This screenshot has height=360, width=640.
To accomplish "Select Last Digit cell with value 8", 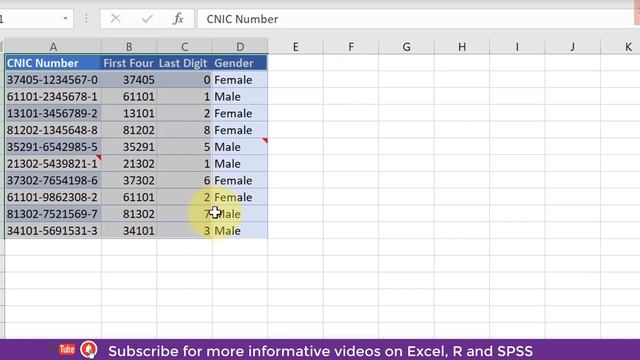I will point(184,130).
